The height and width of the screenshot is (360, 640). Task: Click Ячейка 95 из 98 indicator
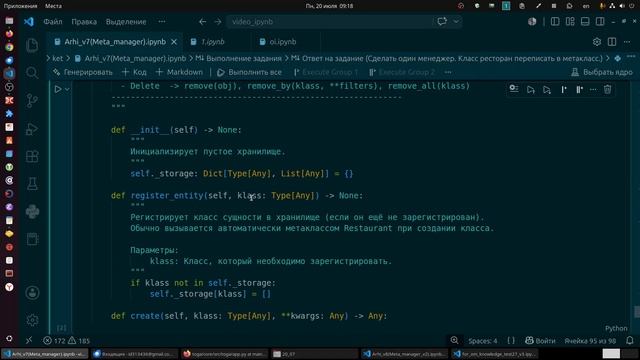click(x=590, y=340)
